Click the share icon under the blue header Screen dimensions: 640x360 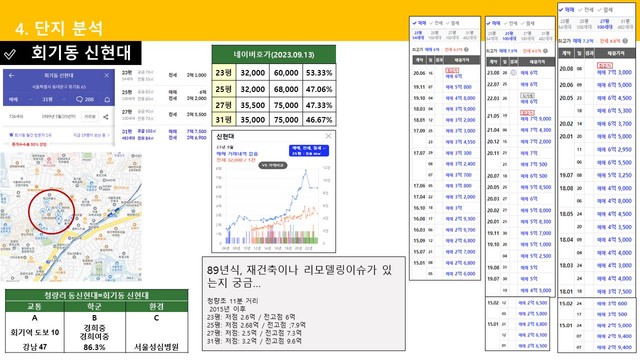[x=106, y=117]
